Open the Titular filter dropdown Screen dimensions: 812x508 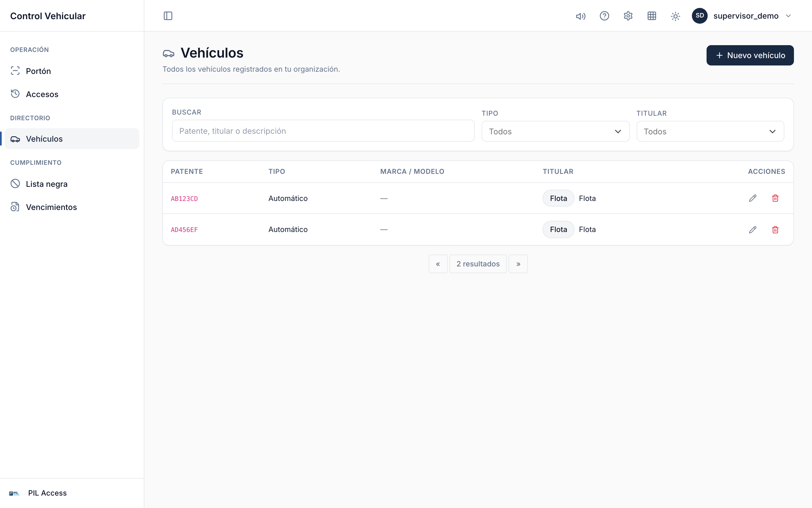coord(710,131)
